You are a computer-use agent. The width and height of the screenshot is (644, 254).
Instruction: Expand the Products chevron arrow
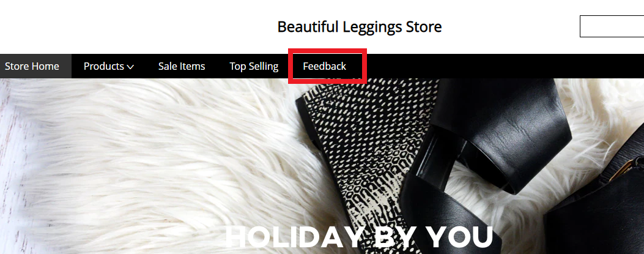[130, 67]
